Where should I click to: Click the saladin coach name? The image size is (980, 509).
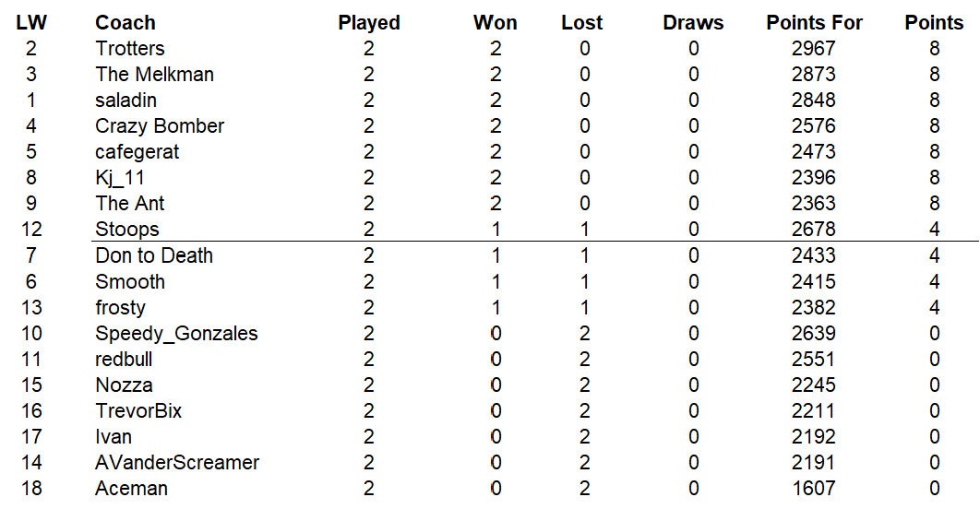(125, 101)
